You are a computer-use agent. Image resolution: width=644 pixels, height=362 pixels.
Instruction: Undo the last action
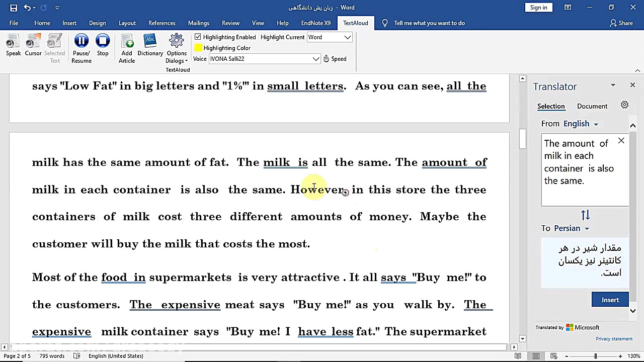(27, 8)
